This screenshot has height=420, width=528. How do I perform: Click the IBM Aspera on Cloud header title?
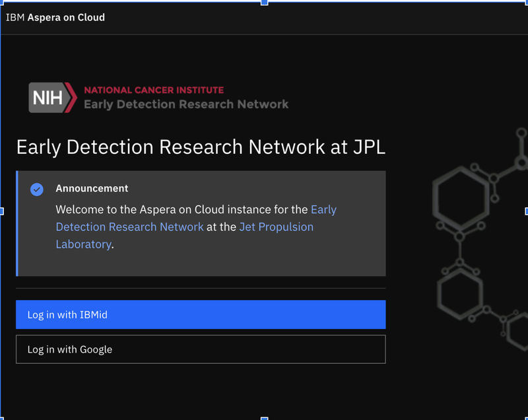coord(55,17)
